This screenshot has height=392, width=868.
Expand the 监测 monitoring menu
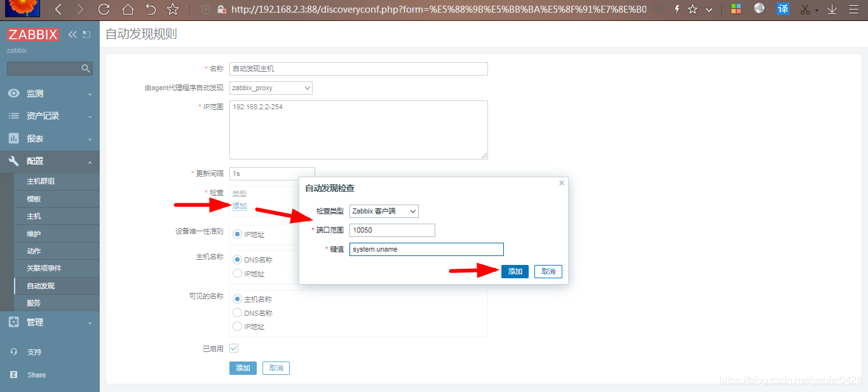50,93
